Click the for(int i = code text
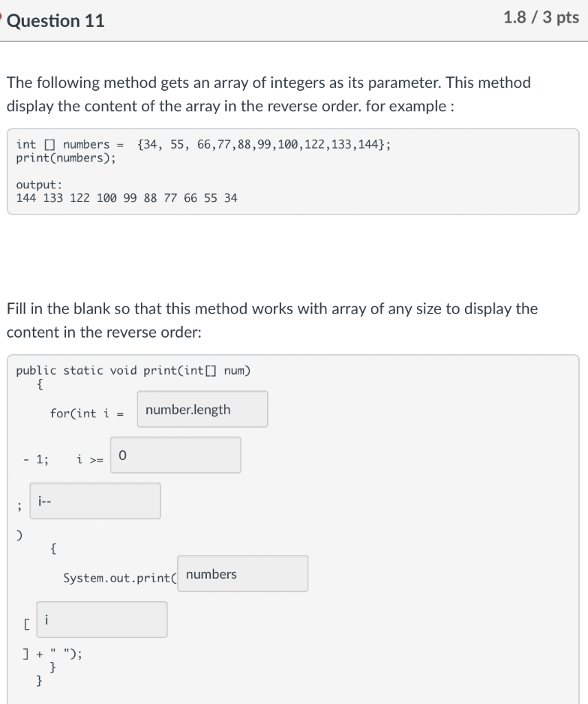 (x=87, y=413)
